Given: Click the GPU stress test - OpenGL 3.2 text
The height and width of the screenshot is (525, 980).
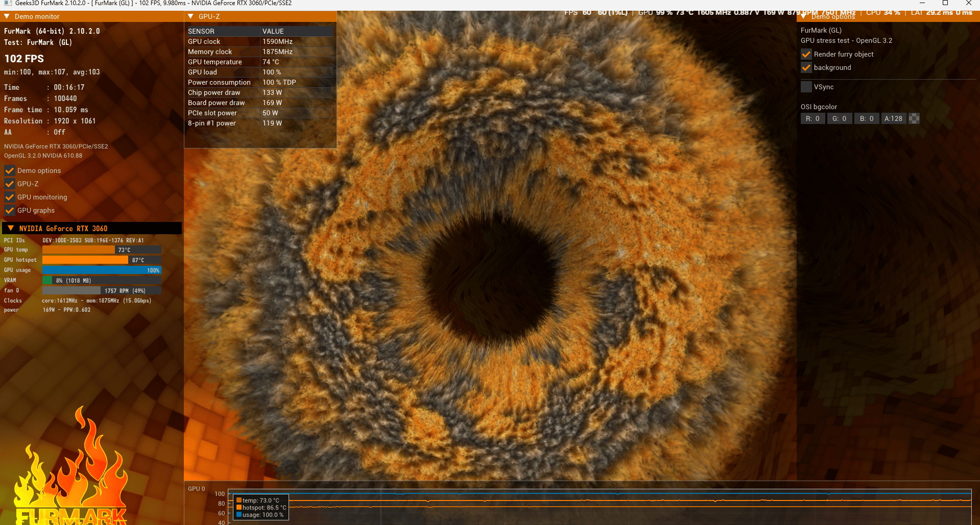Looking at the screenshot, I should (847, 40).
